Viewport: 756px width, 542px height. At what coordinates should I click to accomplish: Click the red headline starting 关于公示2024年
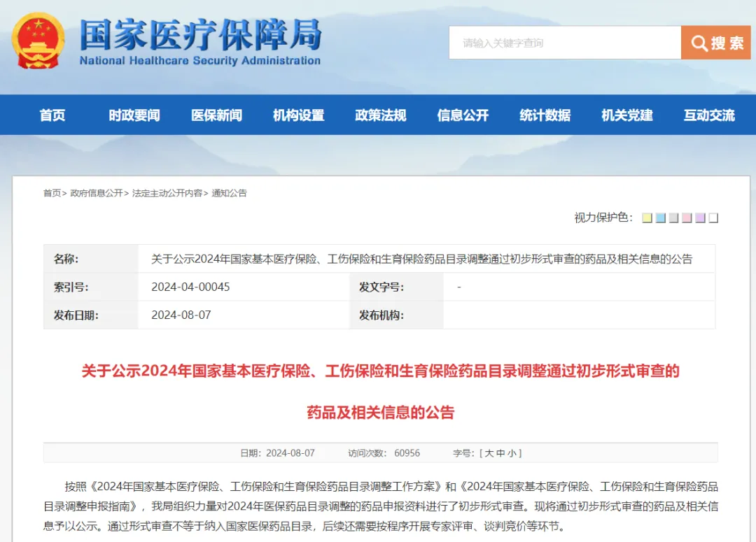tap(380, 371)
